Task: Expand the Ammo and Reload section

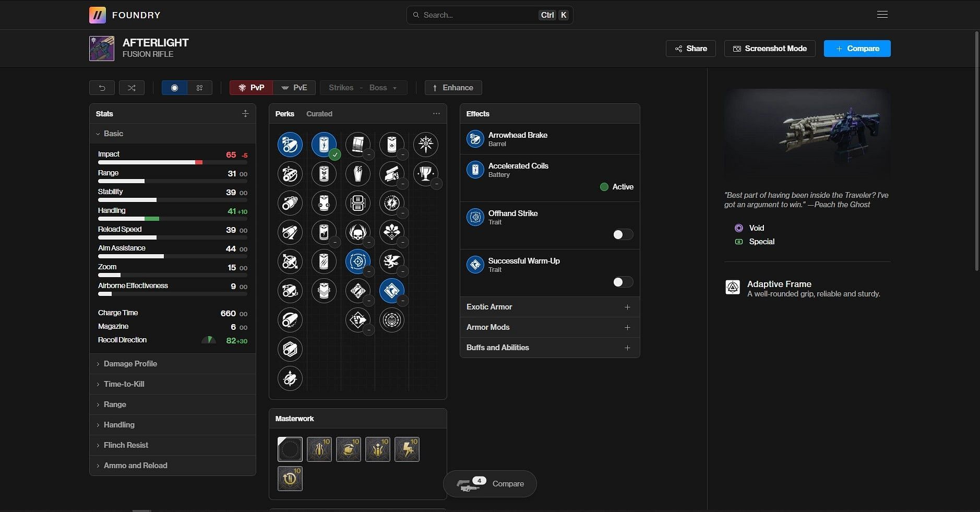Action: [173, 466]
